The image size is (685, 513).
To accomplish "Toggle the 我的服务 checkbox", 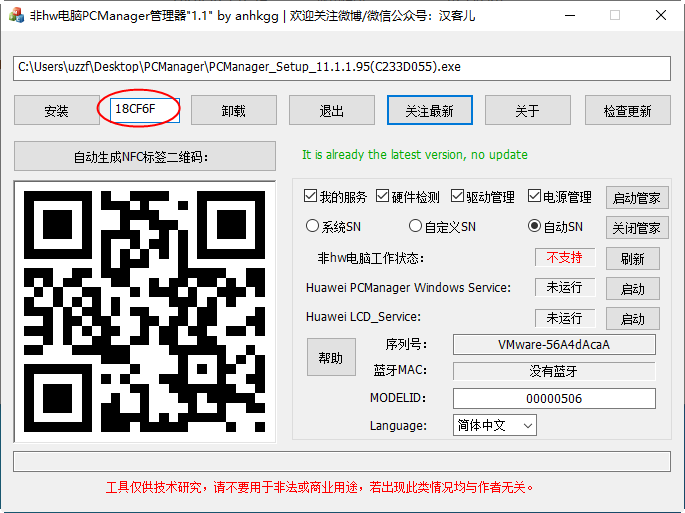I will pyautogui.click(x=311, y=196).
